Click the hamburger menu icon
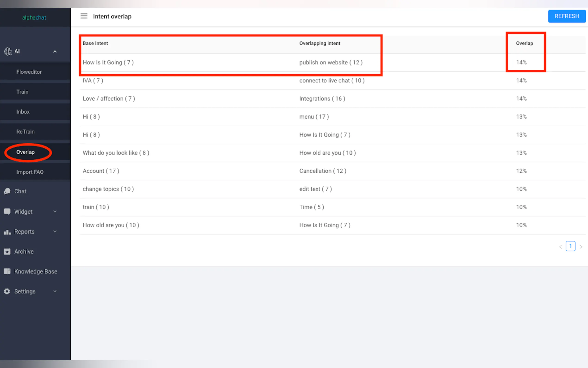 pos(84,16)
